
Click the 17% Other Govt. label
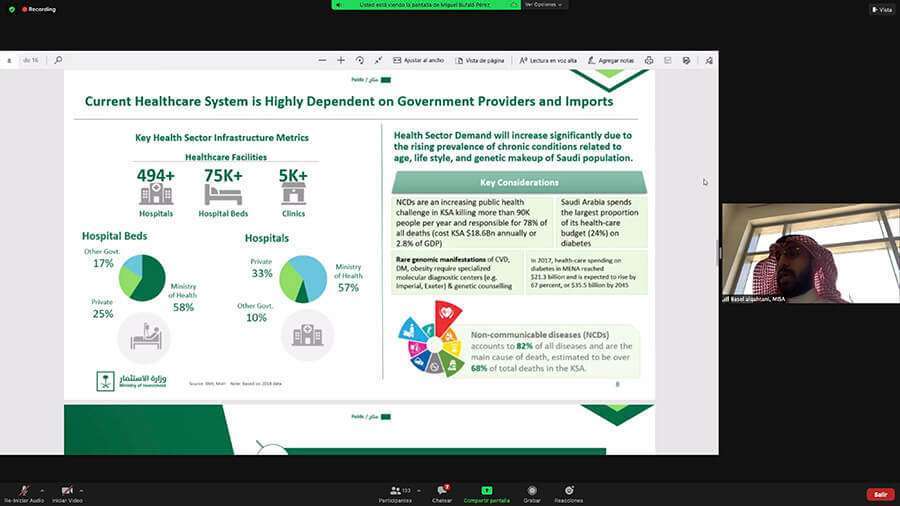[x=102, y=259]
